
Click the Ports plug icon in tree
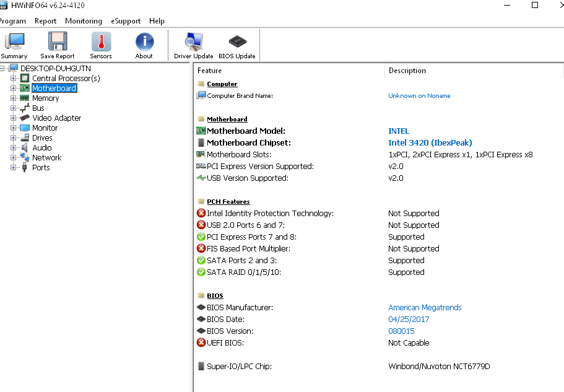coord(25,167)
